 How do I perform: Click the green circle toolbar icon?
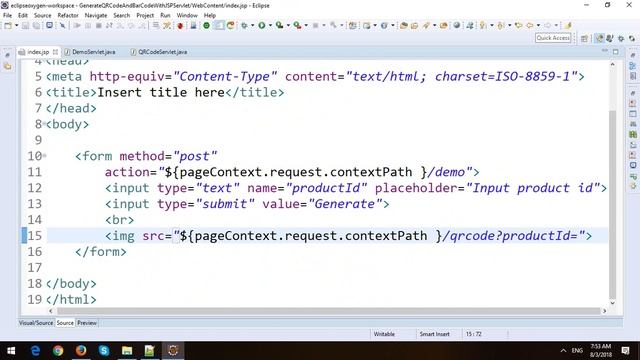[x=207, y=26]
